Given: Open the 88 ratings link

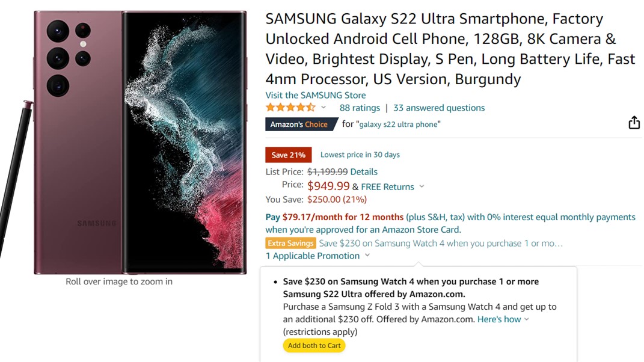Looking at the screenshot, I should click(360, 108).
